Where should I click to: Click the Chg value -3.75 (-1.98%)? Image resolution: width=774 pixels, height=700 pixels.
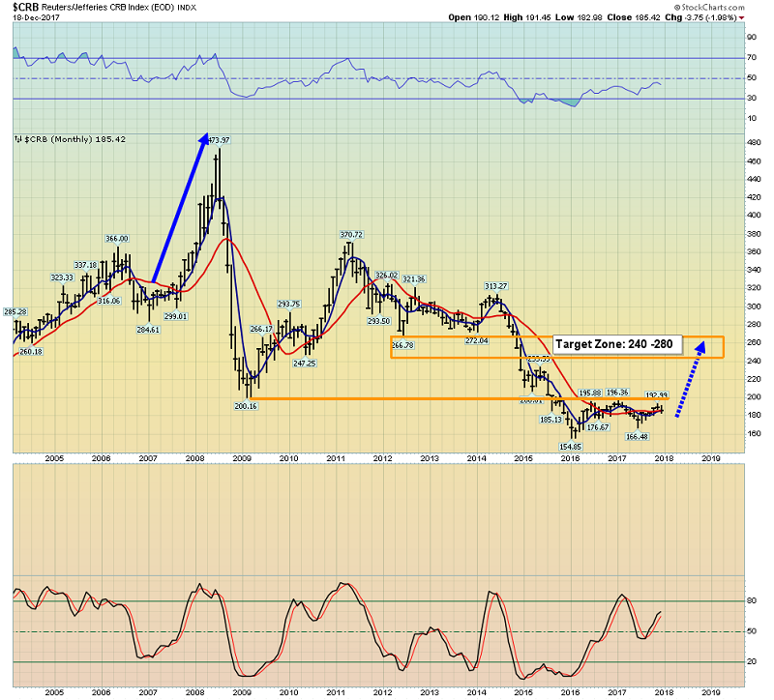click(710, 17)
